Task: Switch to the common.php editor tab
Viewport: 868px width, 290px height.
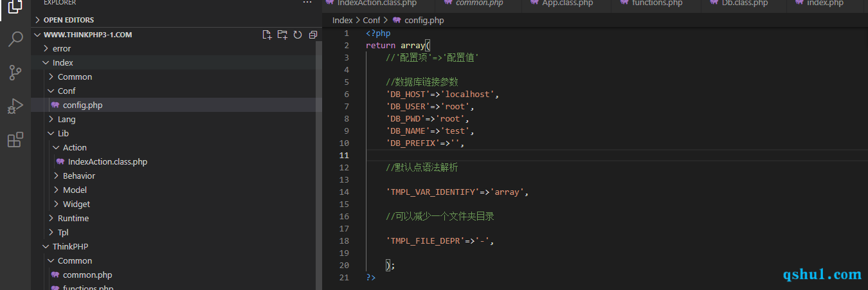Action: 478,3
